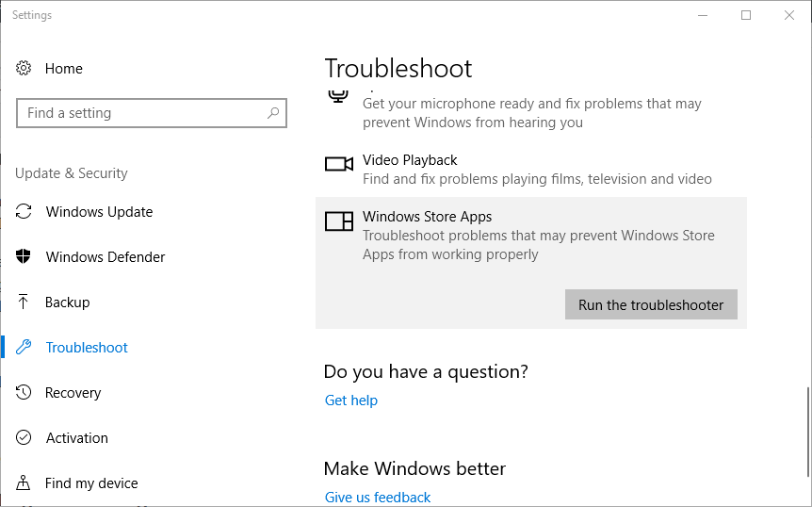Screen dimensions: 812x507
Task: Open the Get help link
Action: (350, 401)
